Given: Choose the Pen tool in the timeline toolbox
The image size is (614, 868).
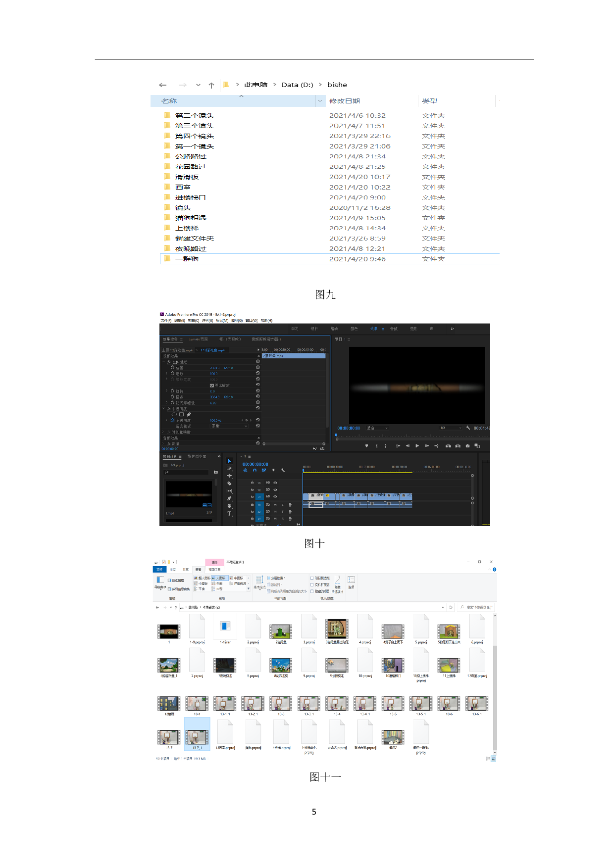Looking at the screenshot, I should 229,499.
